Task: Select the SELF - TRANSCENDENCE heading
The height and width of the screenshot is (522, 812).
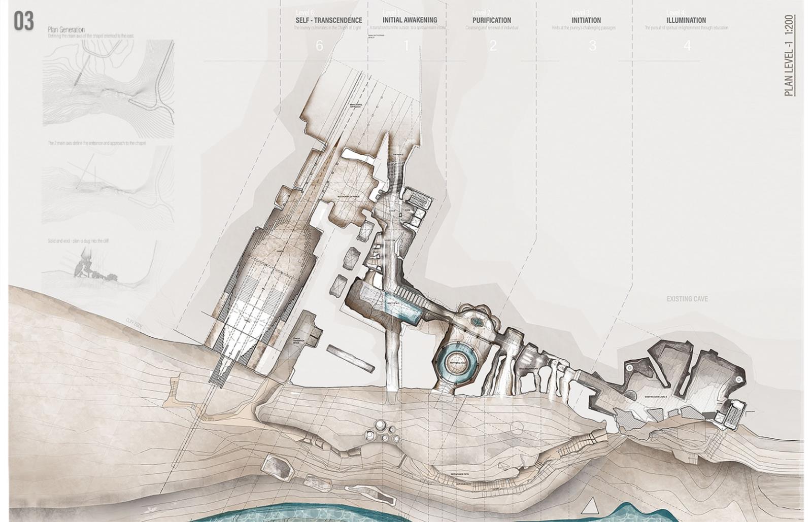Action: [329, 20]
